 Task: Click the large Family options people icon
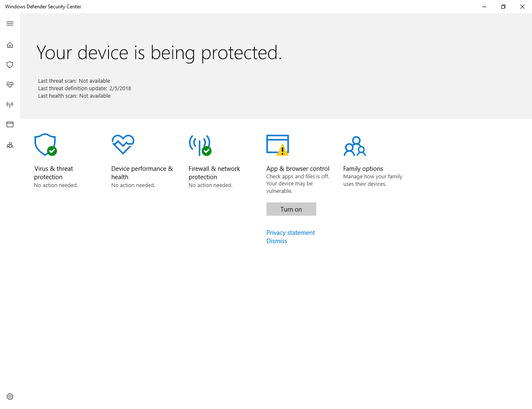coord(355,146)
